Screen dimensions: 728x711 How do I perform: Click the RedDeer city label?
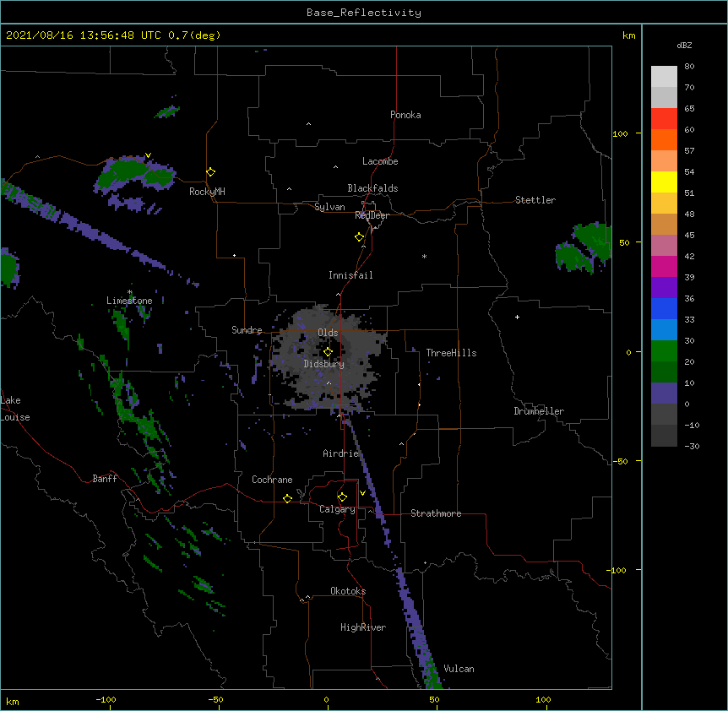coord(372,215)
